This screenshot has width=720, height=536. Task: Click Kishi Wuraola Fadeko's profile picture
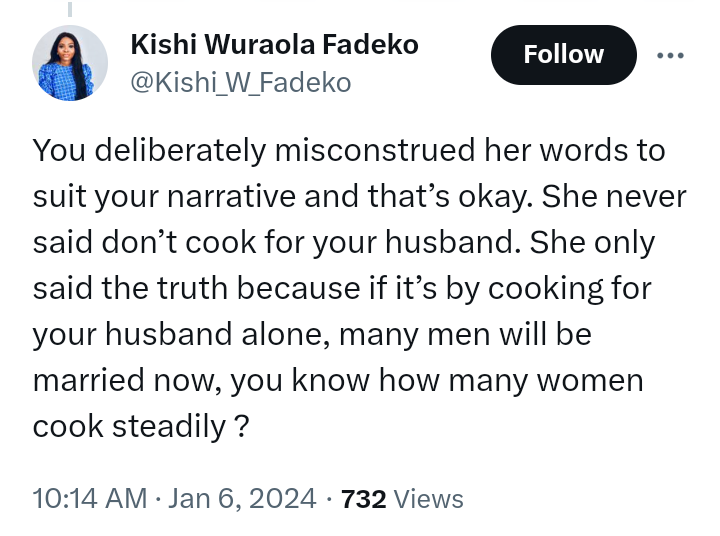(70, 63)
